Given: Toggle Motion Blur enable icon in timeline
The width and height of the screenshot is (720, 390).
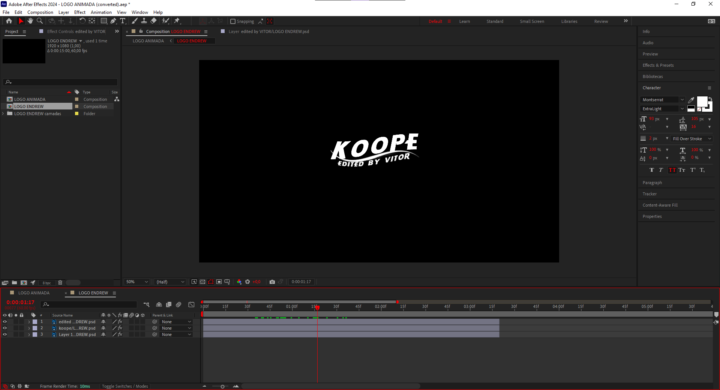Looking at the screenshot, I should (x=179, y=304).
